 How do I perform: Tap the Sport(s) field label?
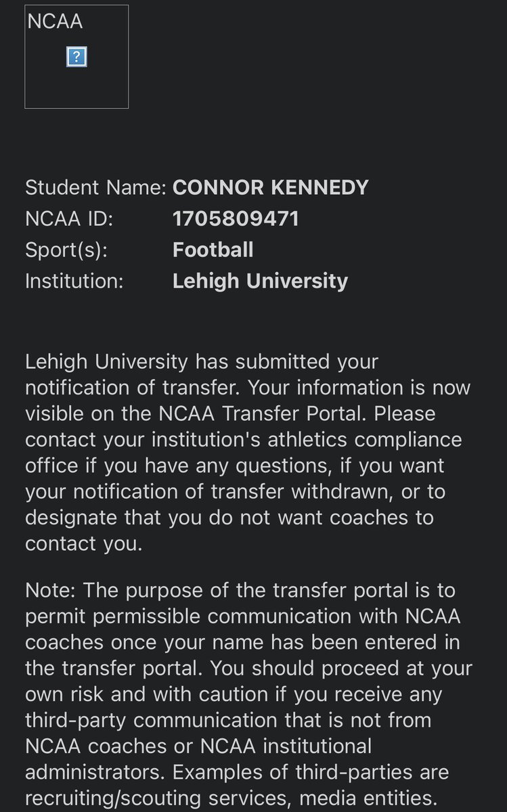(x=66, y=250)
